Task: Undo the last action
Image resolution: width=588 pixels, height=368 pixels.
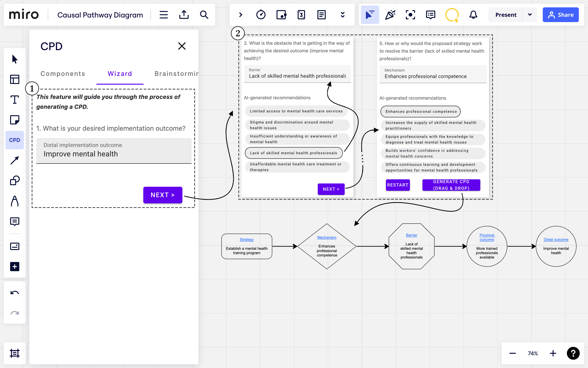Action: point(14,293)
